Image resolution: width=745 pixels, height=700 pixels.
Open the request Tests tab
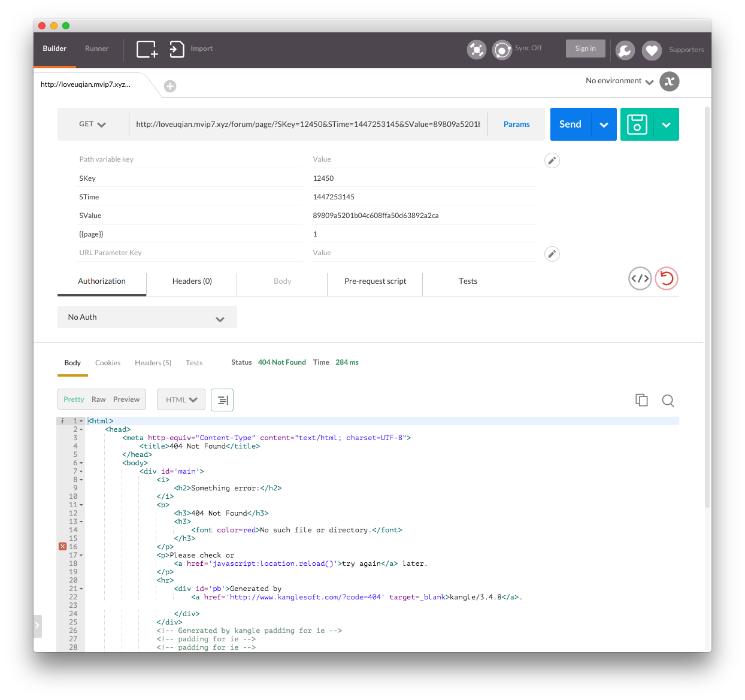(x=468, y=281)
